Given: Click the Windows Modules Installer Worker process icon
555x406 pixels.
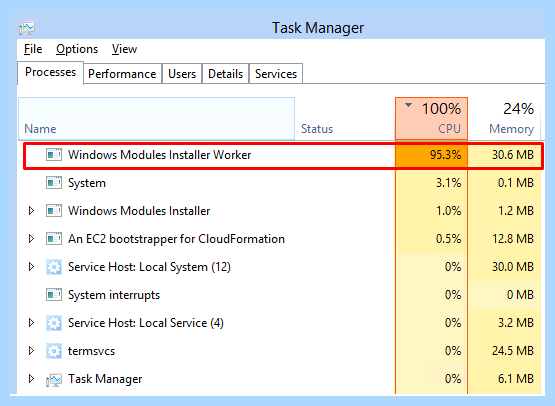Looking at the screenshot, I should coord(54,155).
